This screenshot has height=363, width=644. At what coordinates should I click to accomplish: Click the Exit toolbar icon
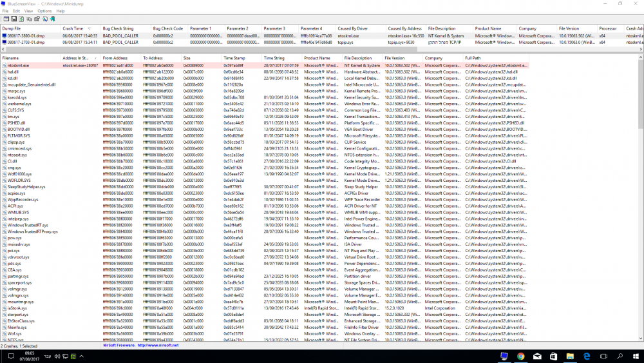click(x=52, y=19)
